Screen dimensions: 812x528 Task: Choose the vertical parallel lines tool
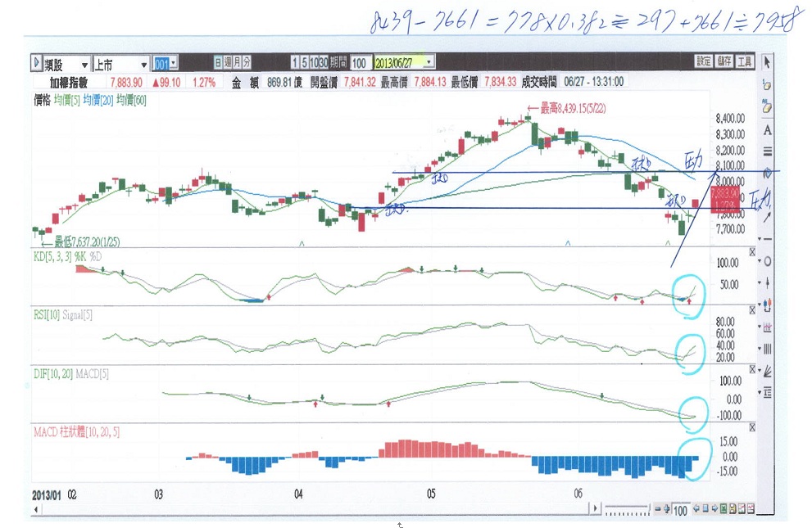768,349
